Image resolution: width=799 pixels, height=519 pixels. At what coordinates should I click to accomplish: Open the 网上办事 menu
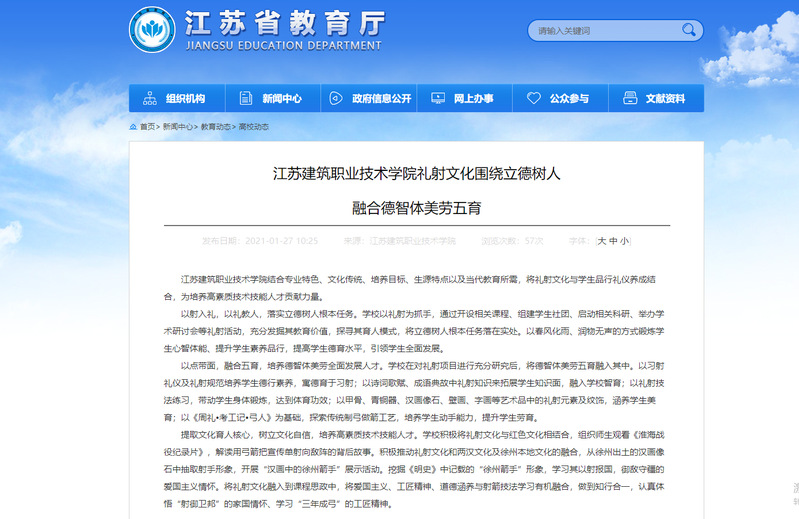[473, 99]
